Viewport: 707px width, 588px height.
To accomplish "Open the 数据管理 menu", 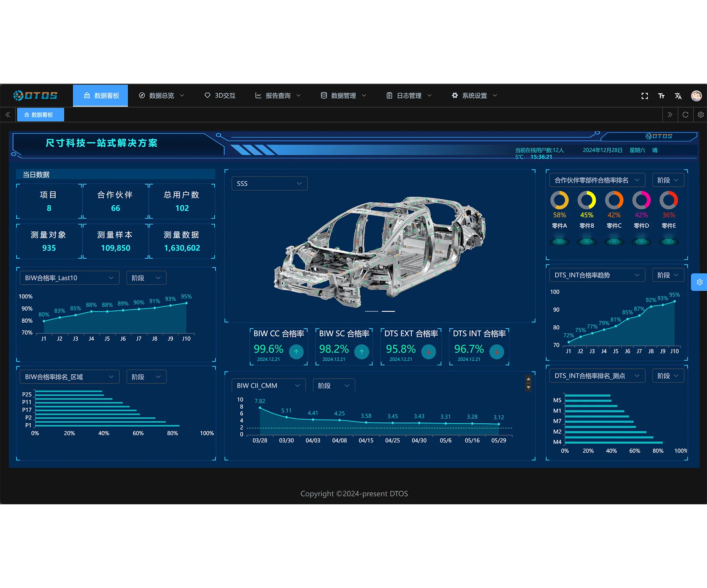I will (343, 96).
